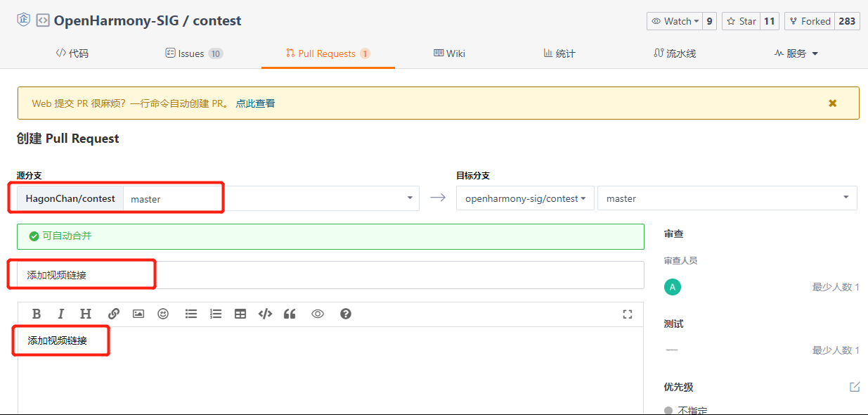This screenshot has height=415, width=868.
Task: Open the emoji picker icon
Action: tap(163, 314)
